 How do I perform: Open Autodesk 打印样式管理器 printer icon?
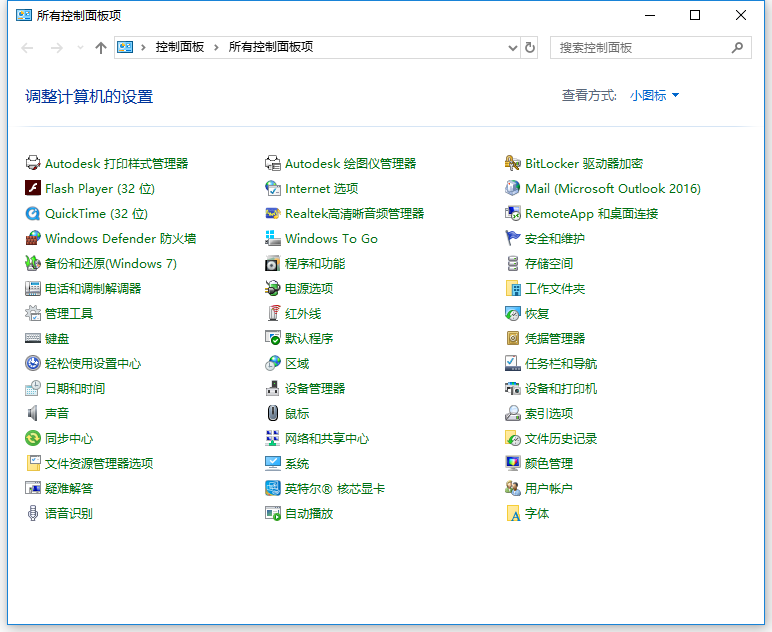pos(32,163)
